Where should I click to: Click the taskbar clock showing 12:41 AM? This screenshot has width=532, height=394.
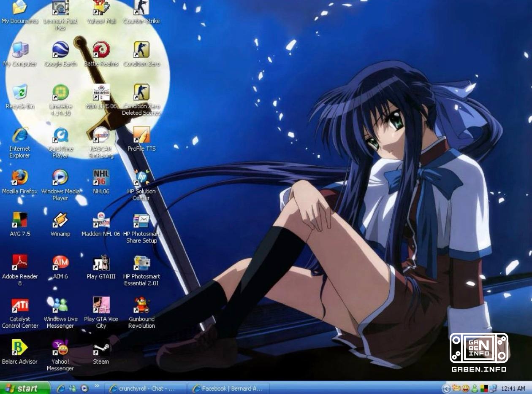(x=513, y=389)
